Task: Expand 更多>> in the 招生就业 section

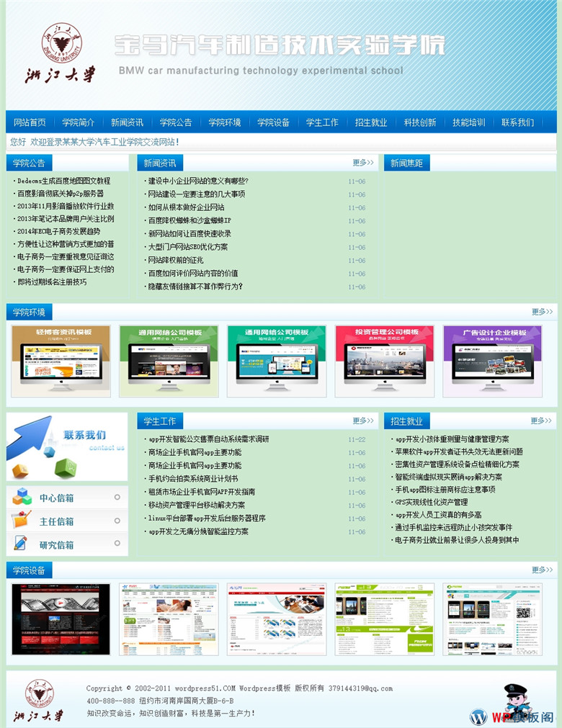Action: 541,421
